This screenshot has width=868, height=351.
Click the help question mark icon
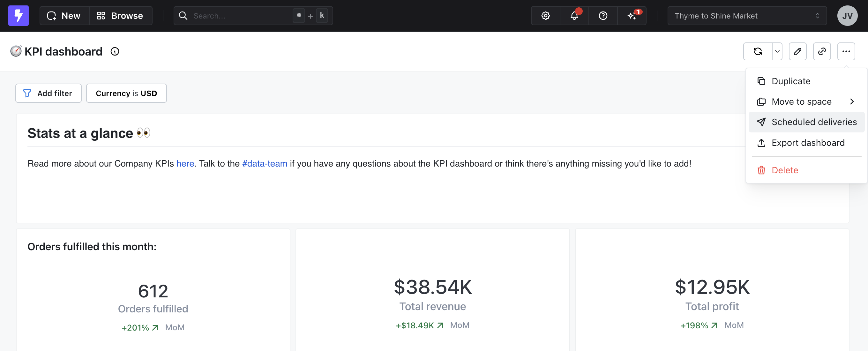point(603,16)
